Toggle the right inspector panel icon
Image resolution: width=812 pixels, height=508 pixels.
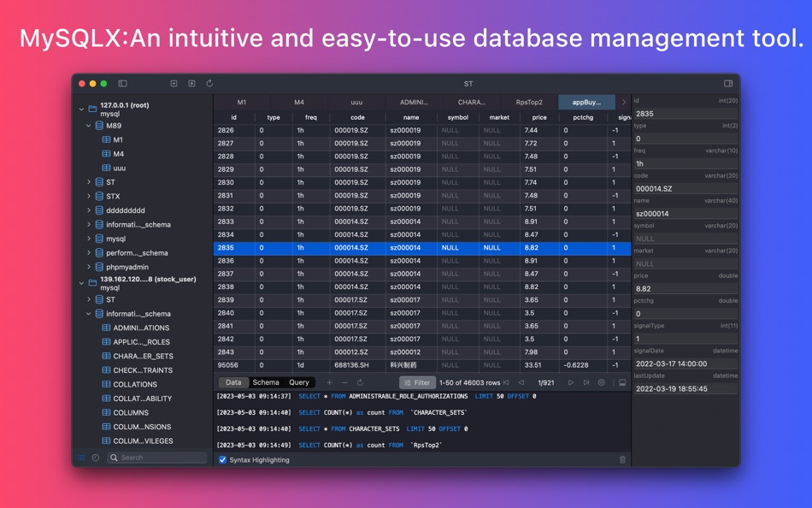(x=728, y=84)
